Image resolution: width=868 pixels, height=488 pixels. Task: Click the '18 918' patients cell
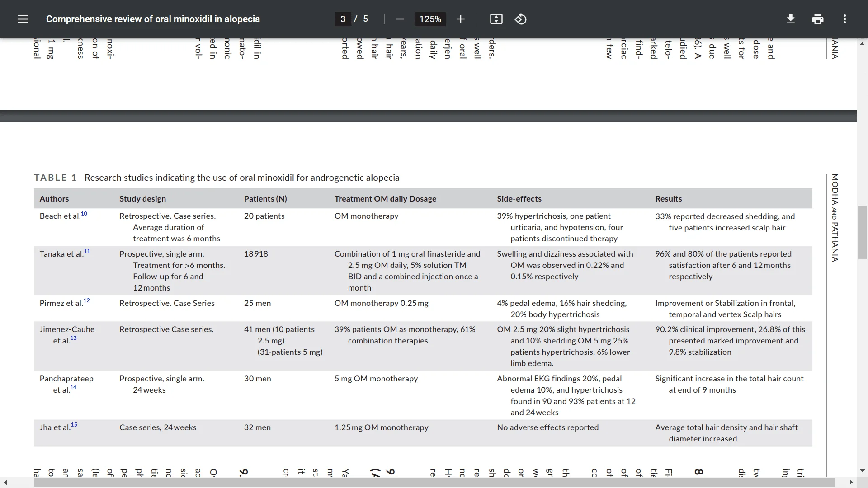pyautogui.click(x=256, y=254)
